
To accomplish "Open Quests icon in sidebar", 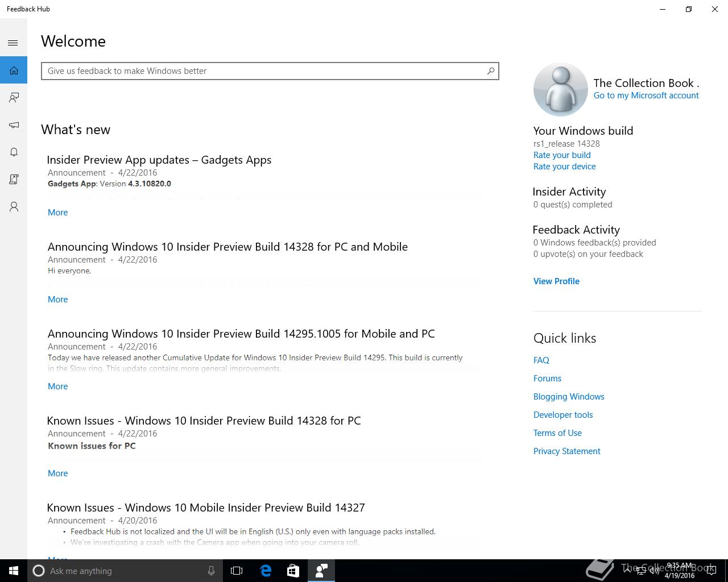I will coord(14,180).
